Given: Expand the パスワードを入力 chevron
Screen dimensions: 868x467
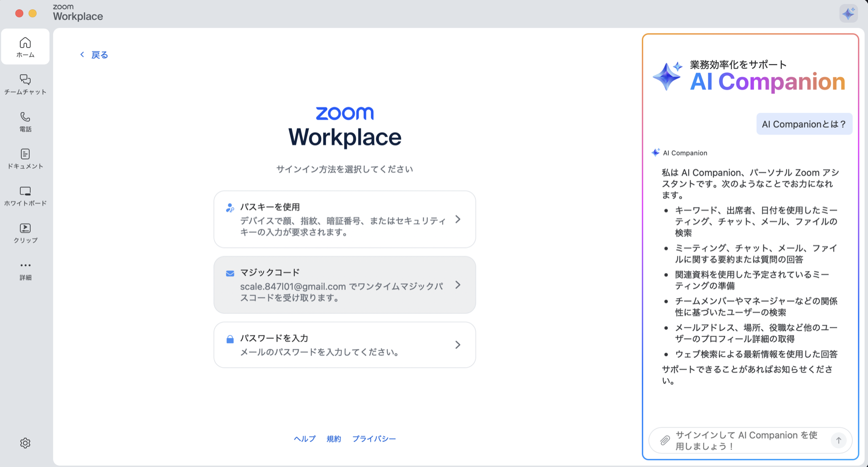Looking at the screenshot, I should pos(458,345).
